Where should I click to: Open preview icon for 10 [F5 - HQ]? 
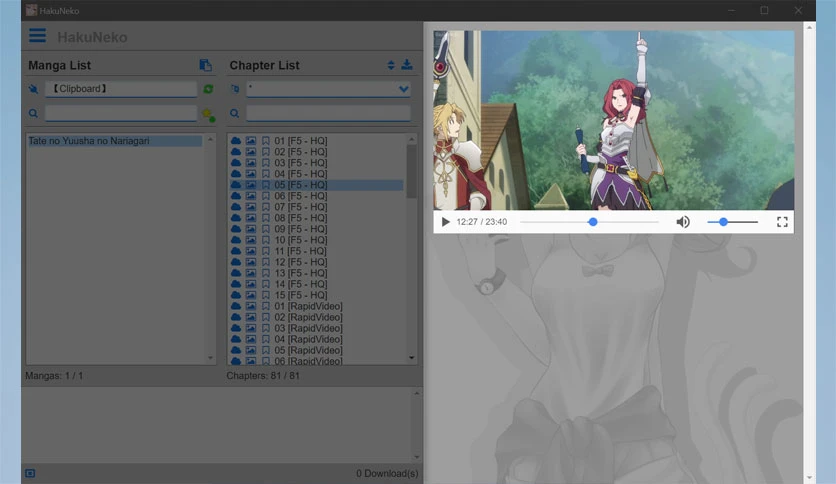[251, 240]
